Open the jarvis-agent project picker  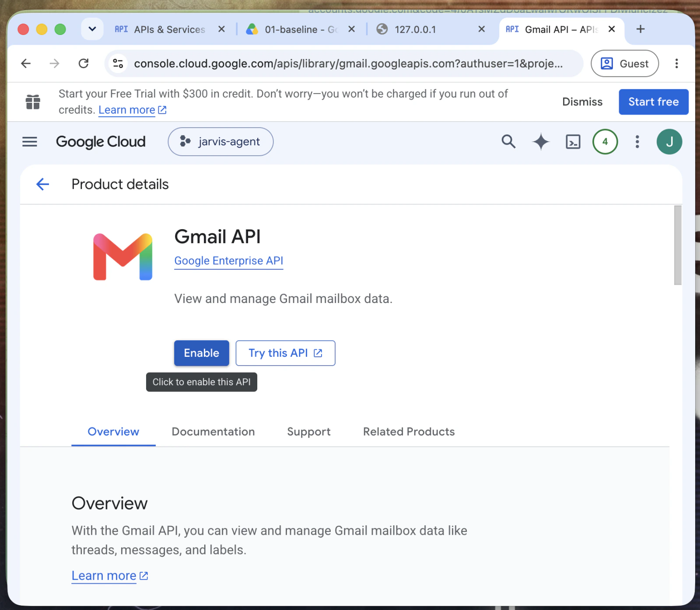click(220, 142)
